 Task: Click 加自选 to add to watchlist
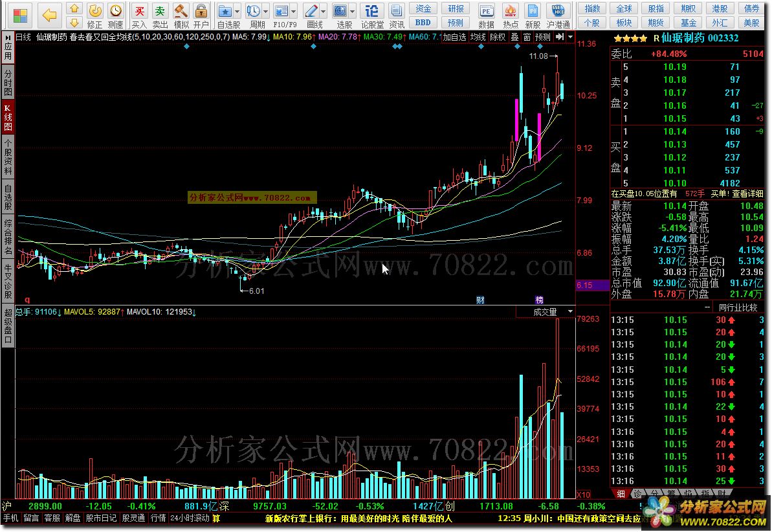tap(454, 37)
